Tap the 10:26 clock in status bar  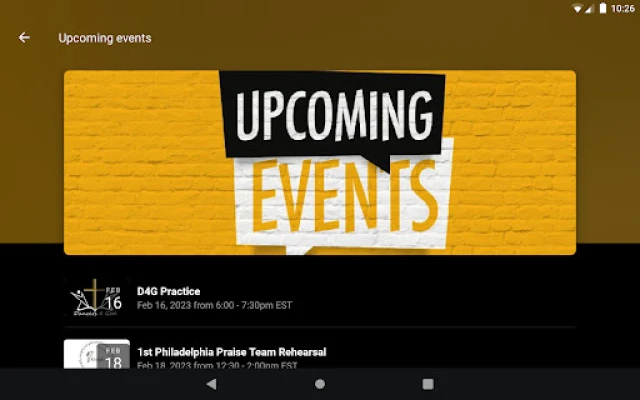623,9
